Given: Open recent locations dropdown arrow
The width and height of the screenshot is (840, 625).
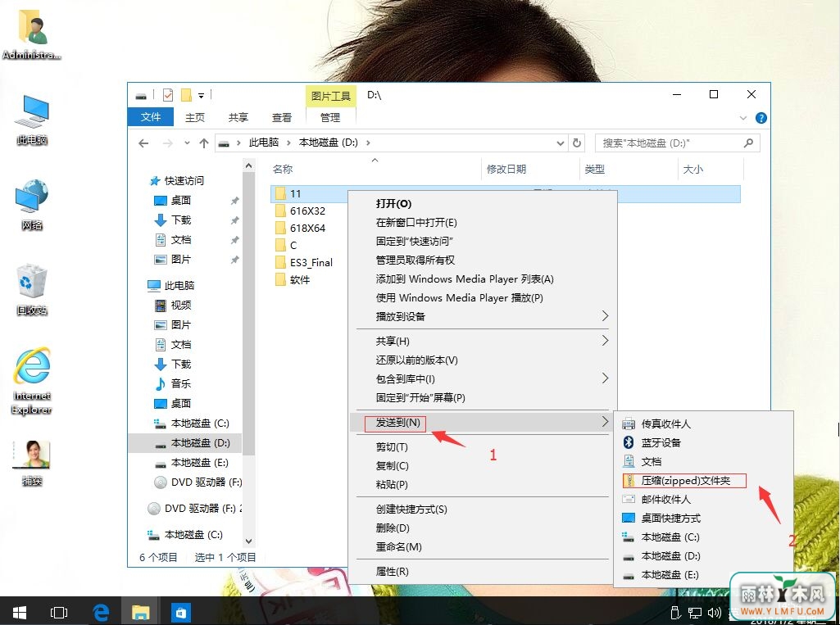Looking at the screenshot, I should [187, 143].
